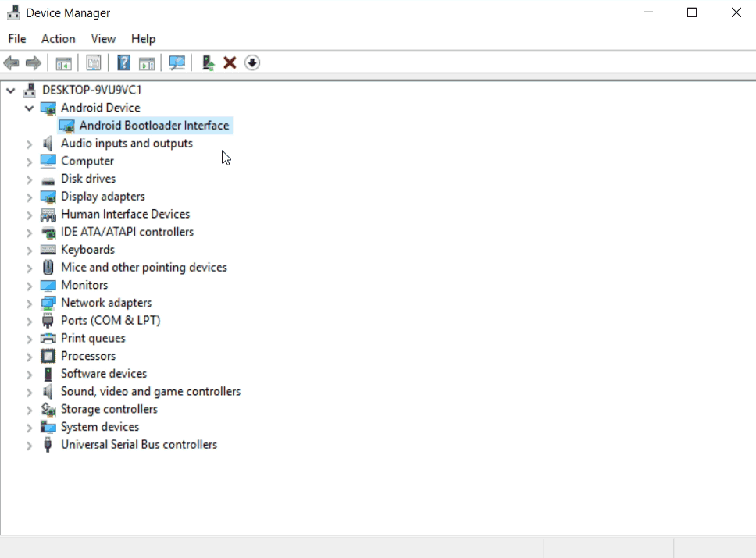
Task: Open the Properties toolbar icon
Action: (94, 62)
